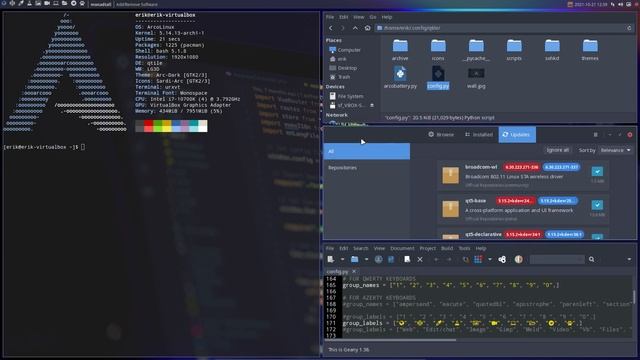Select Computer in file manager Places
640x360 pixels.
click(x=345, y=50)
